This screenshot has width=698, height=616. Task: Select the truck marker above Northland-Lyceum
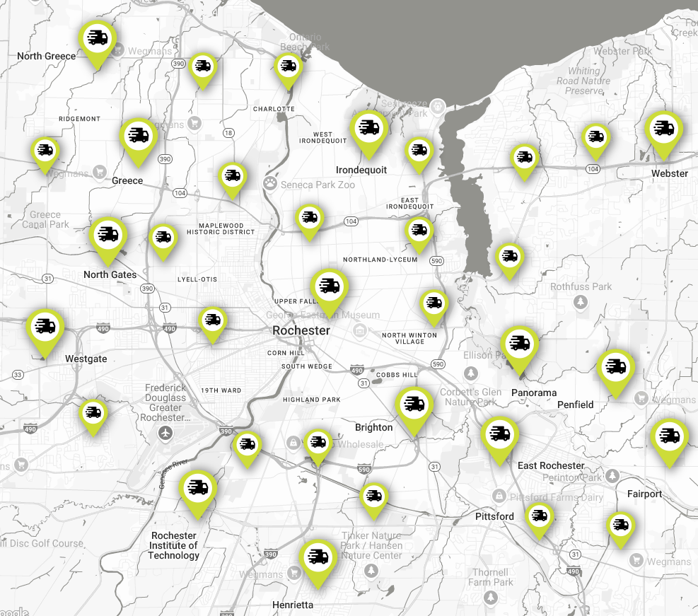(x=419, y=231)
